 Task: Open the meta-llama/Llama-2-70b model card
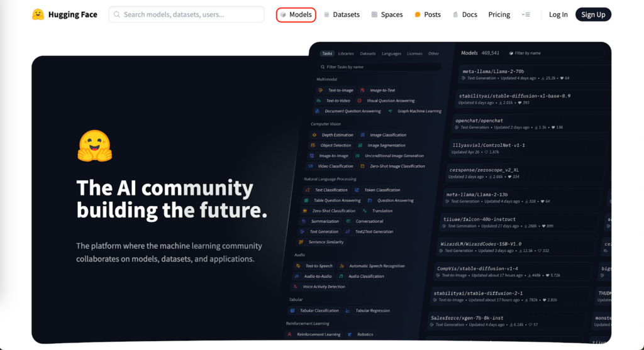point(493,72)
